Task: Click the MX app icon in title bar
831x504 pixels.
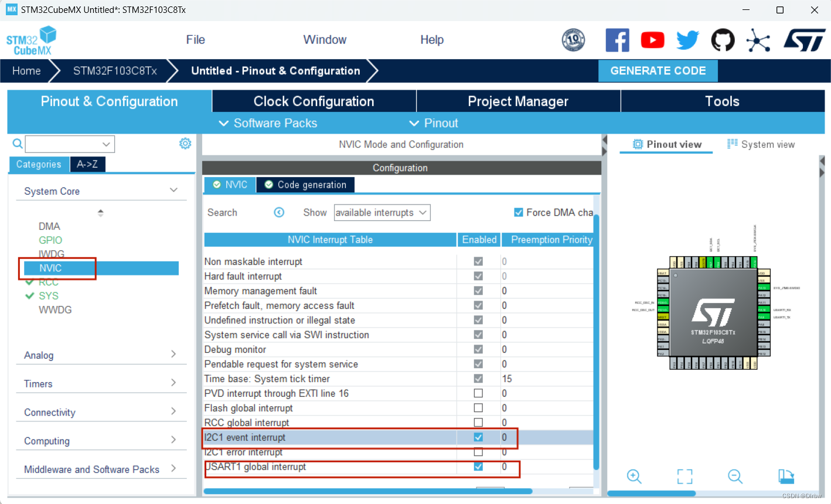Action: coord(12,9)
